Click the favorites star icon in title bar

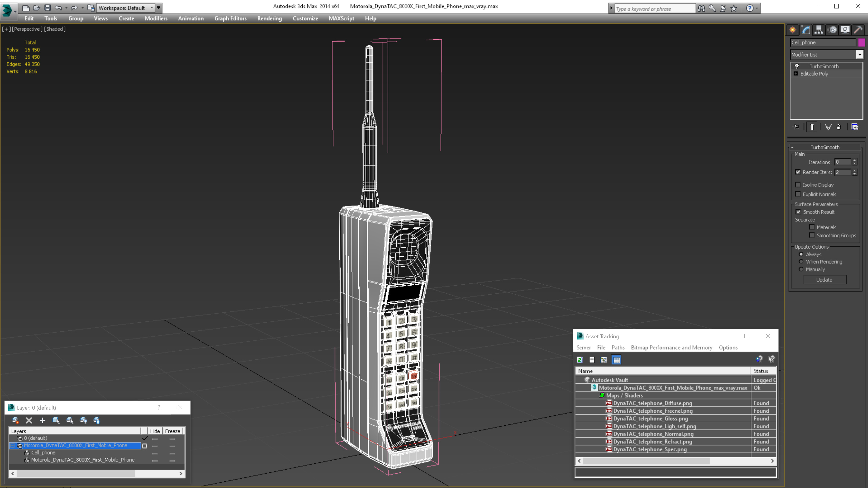(734, 8)
